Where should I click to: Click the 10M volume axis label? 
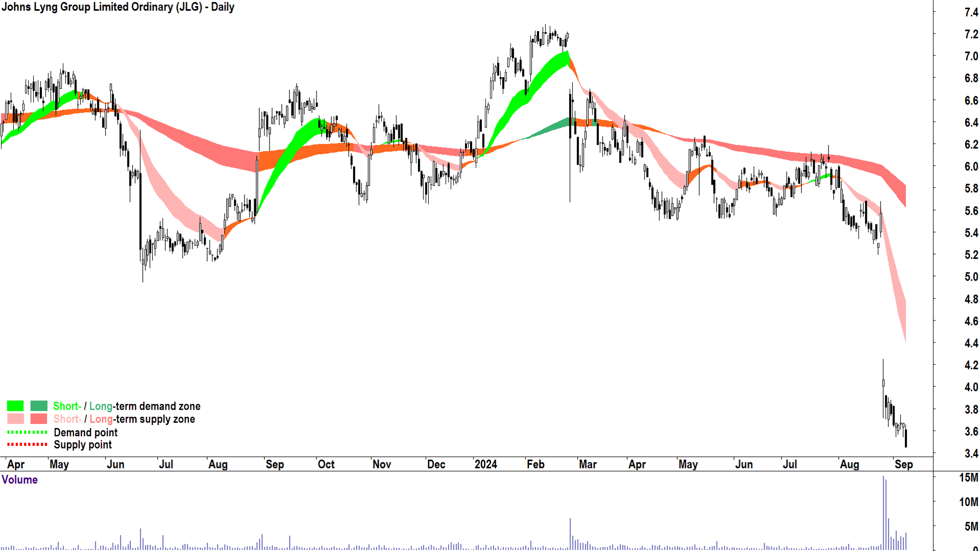point(968,502)
